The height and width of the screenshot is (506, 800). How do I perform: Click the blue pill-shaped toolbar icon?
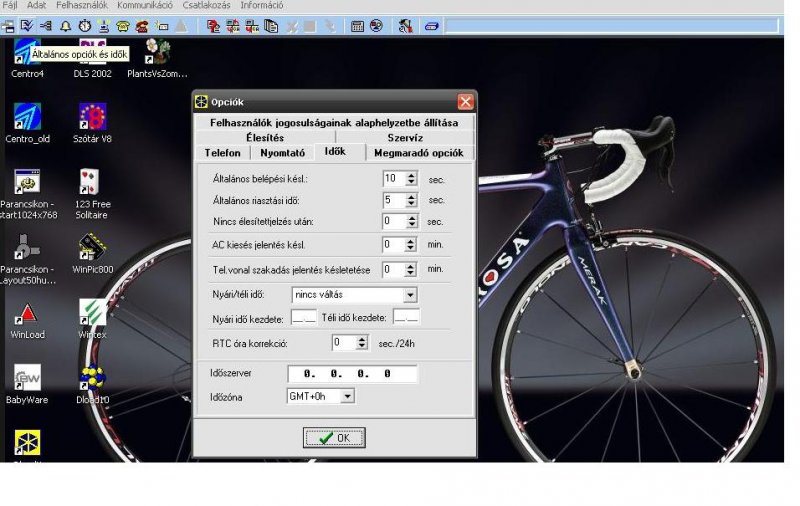click(x=432, y=26)
